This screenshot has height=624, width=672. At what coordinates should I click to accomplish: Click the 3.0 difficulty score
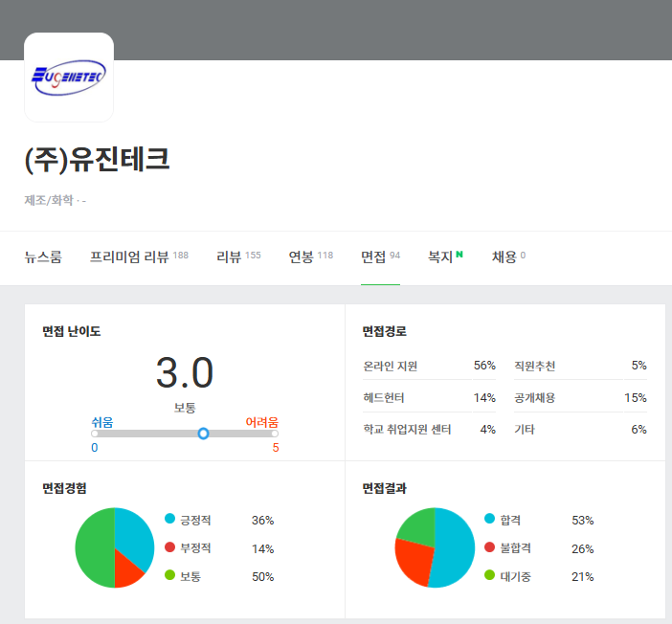185,372
